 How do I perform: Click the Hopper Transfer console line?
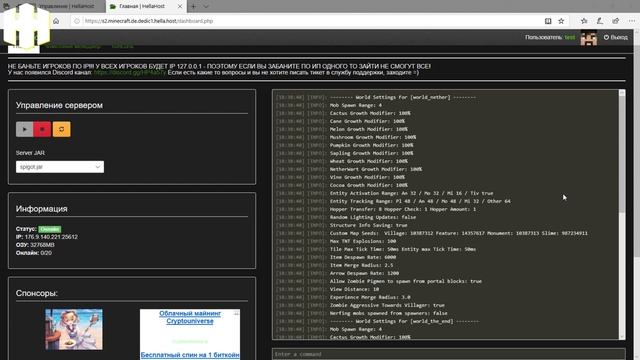tap(403, 209)
